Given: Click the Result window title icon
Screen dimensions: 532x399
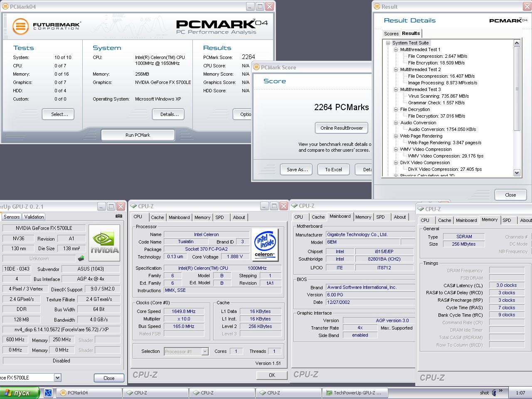Looking at the screenshot, I should point(377,7).
